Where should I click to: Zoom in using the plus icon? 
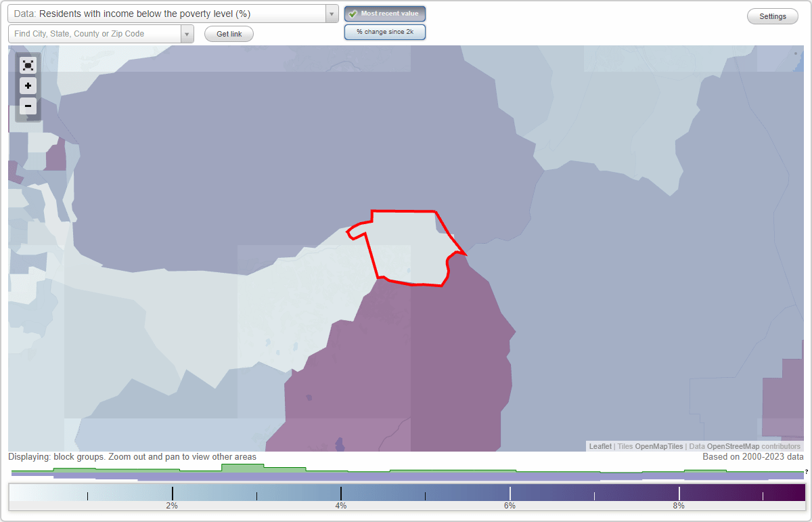(28, 85)
